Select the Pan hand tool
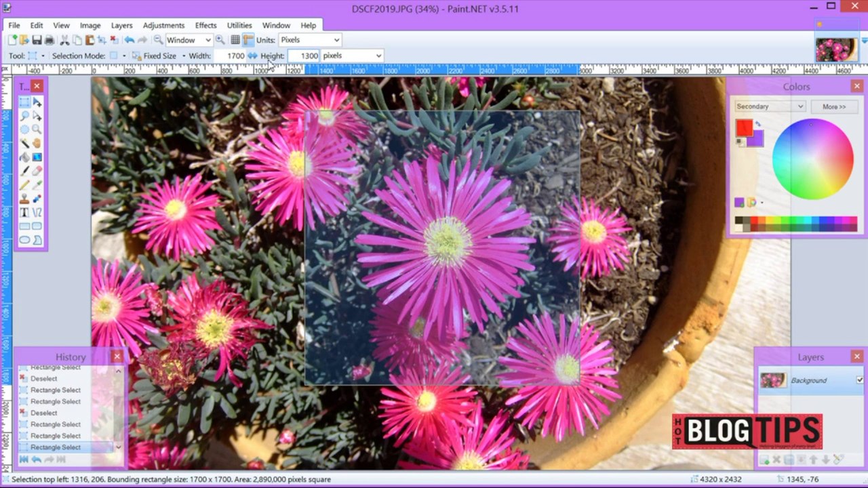This screenshot has height=488, width=868. [x=37, y=144]
